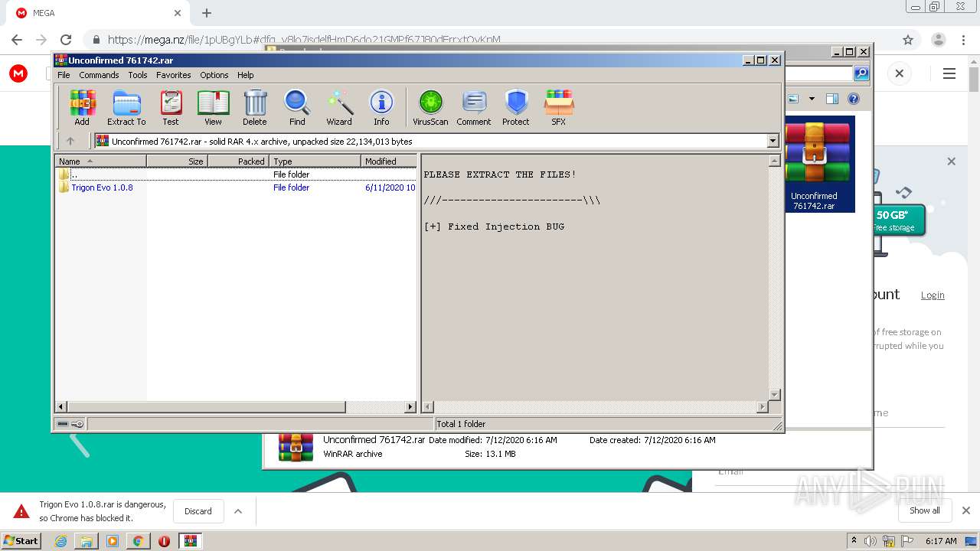Open Chrome three-dot menu

(962, 40)
